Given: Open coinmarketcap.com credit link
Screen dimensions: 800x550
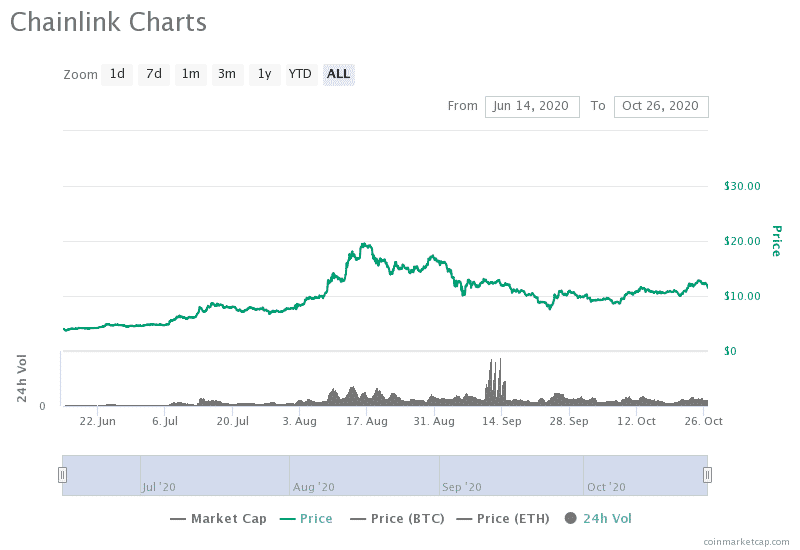Looking at the screenshot, I should (745, 542).
